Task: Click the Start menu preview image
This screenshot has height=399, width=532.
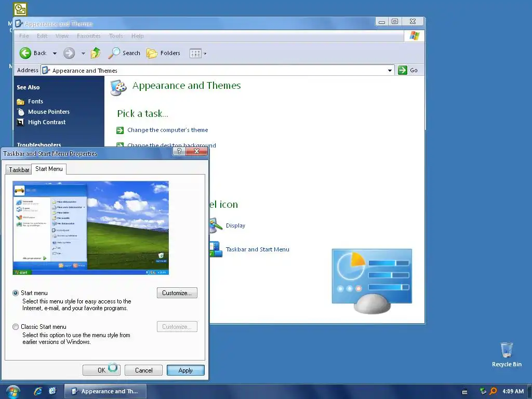Action: click(90, 228)
